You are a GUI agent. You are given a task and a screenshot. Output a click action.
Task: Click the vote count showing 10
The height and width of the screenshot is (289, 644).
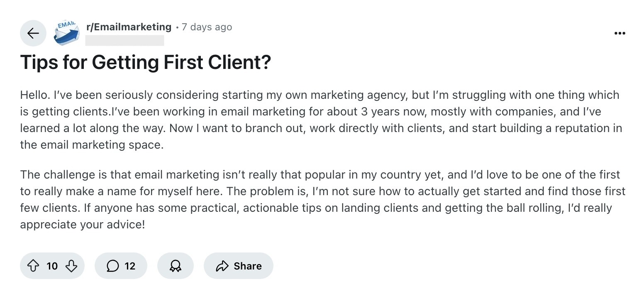(51, 266)
